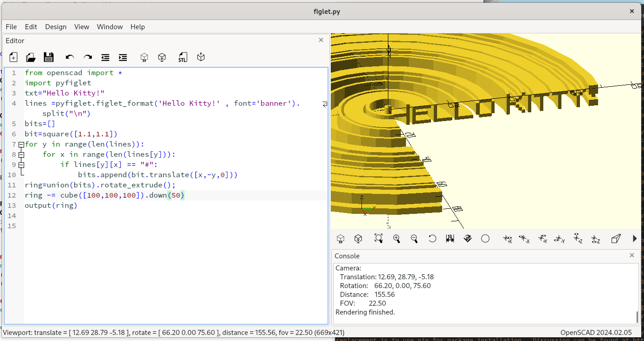Reset the view in the viewport toolbar
The width and height of the screenshot is (644, 341).
[x=432, y=238]
